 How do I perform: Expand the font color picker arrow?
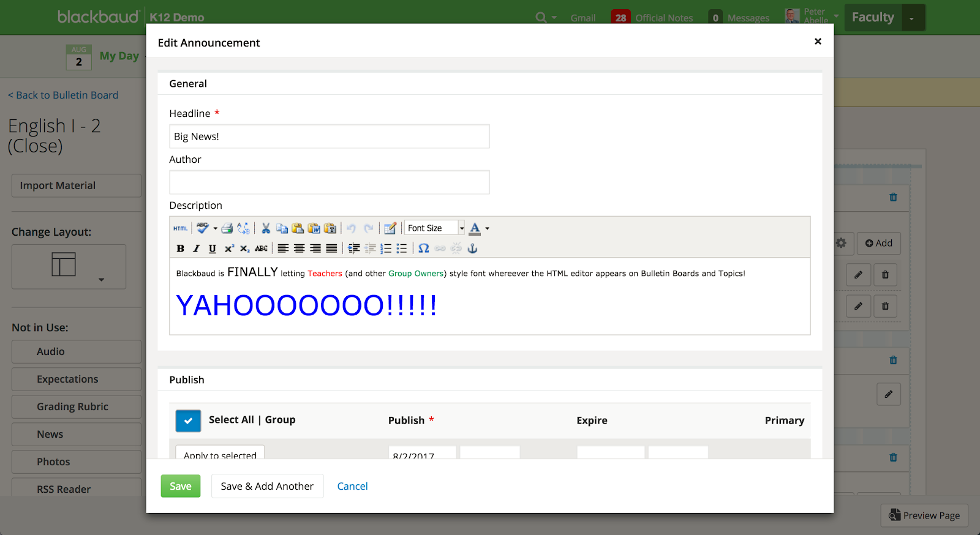coord(488,228)
